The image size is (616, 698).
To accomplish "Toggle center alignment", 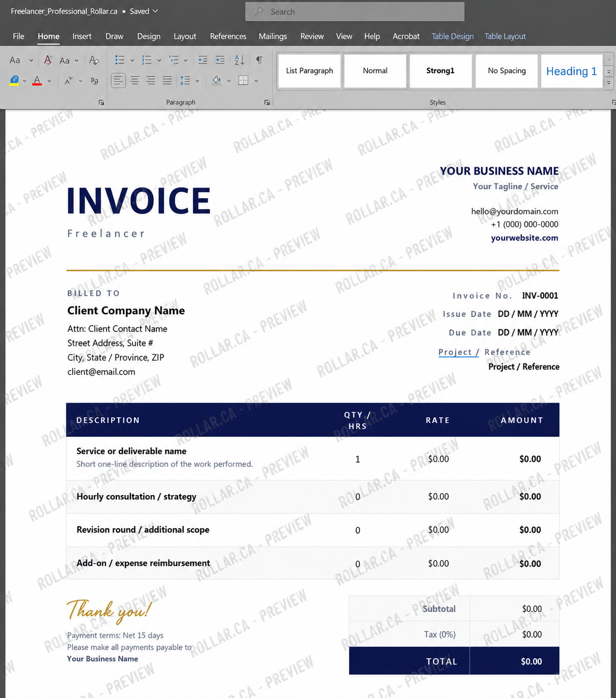I will coord(135,81).
